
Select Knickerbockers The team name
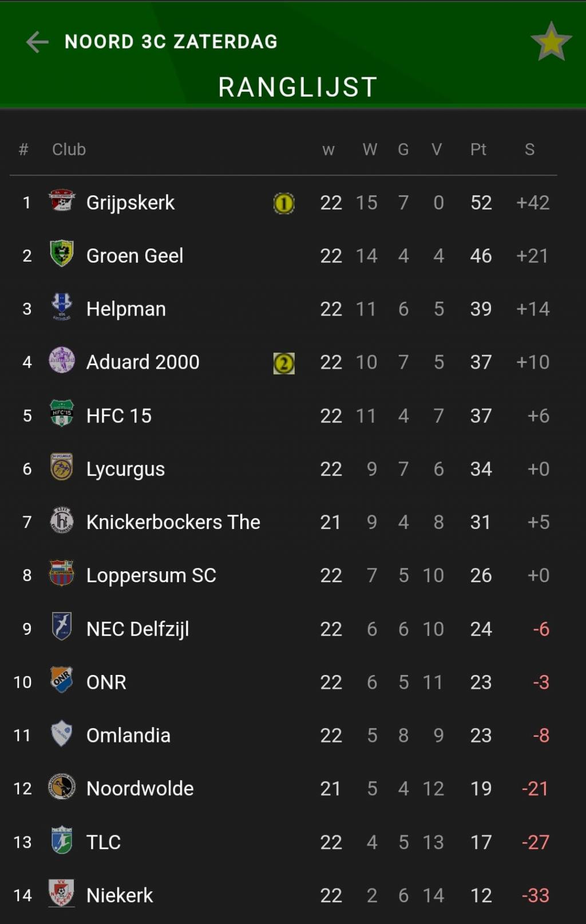point(173,522)
